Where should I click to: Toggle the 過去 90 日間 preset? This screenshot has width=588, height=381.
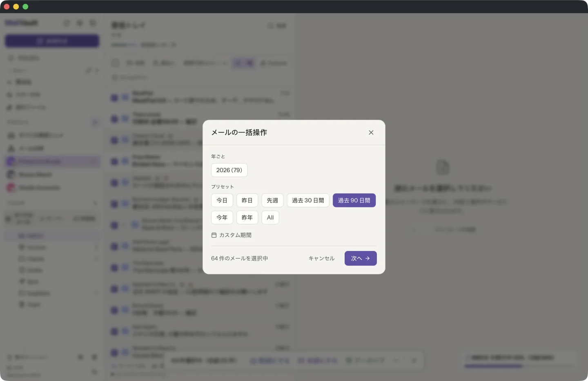(354, 200)
